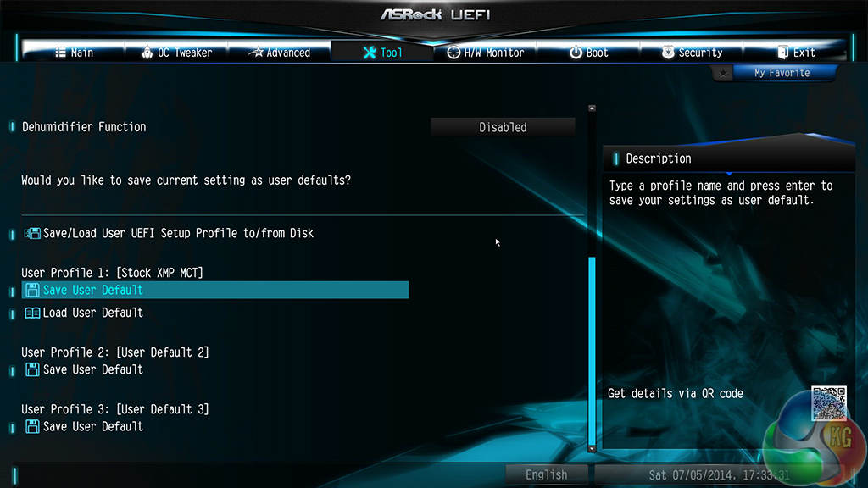Viewport: 868px width, 488px height.
Task: Switch to the OC Tweaker tab
Action: coord(176,53)
